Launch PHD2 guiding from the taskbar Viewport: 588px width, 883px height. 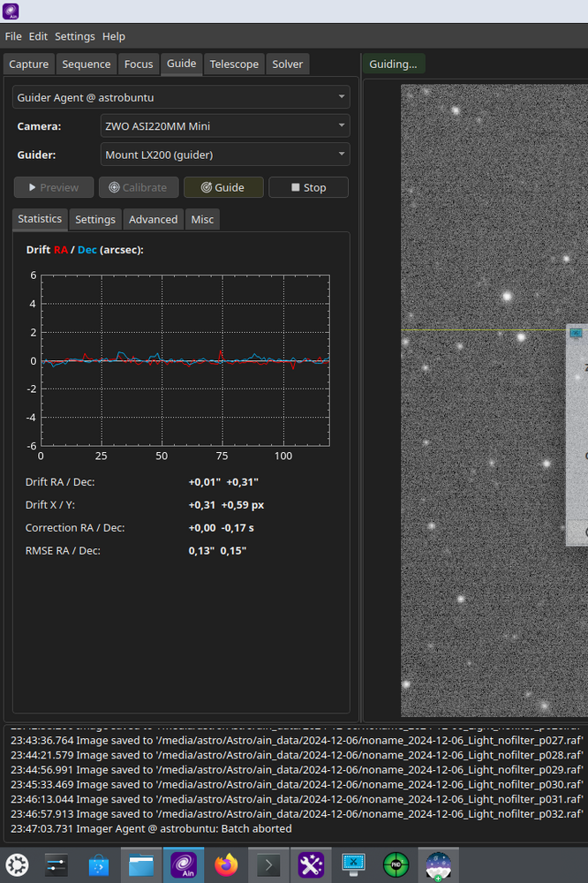[396, 865]
